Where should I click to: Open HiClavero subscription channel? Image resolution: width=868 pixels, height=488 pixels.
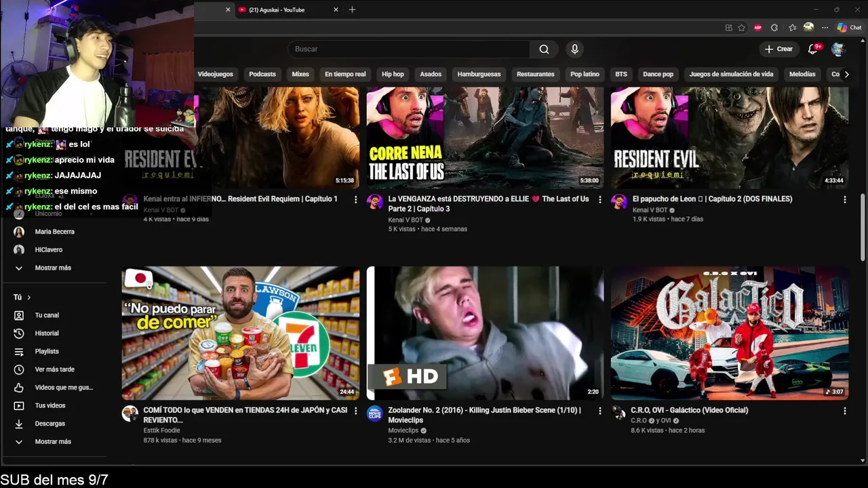48,249
